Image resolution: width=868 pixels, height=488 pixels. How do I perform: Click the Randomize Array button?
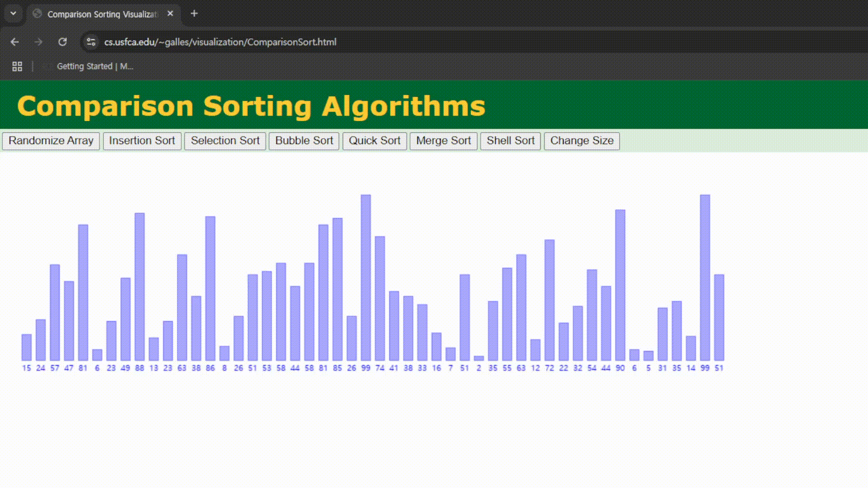pos(51,141)
